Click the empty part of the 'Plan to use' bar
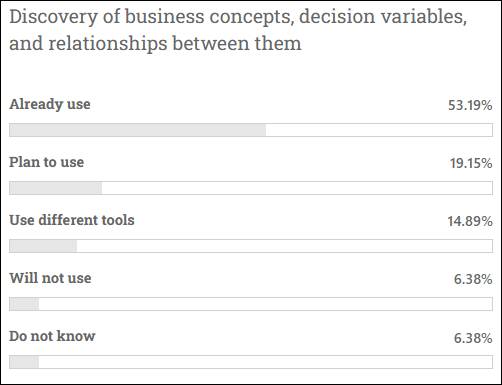 tap(297, 188)
